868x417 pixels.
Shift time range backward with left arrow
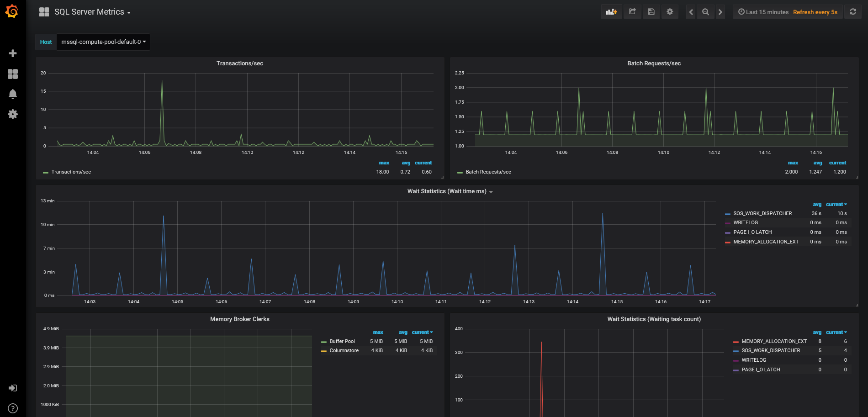691,12
